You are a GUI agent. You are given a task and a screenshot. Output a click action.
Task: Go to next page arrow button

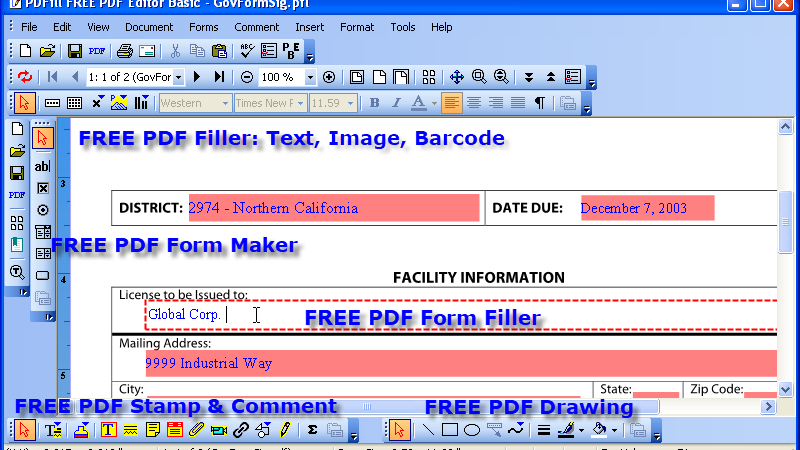click(197, 77)
